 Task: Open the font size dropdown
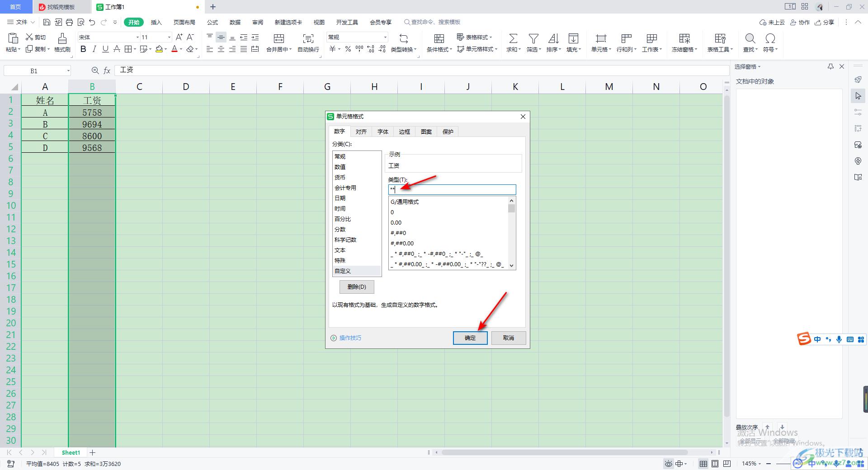[x=169, y=37]
